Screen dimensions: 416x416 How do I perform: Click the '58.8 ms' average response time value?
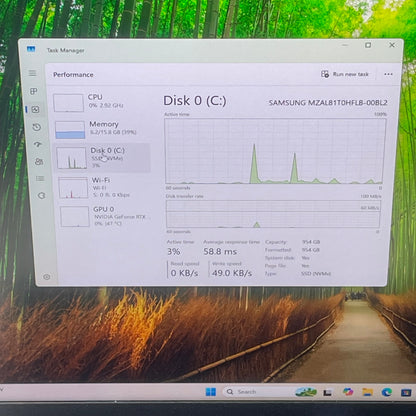coord(220,251)
